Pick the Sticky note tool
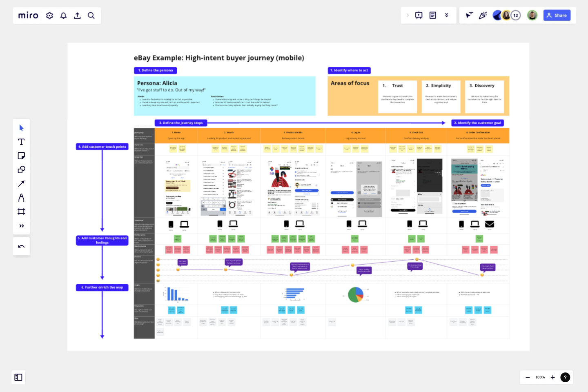 21,156
